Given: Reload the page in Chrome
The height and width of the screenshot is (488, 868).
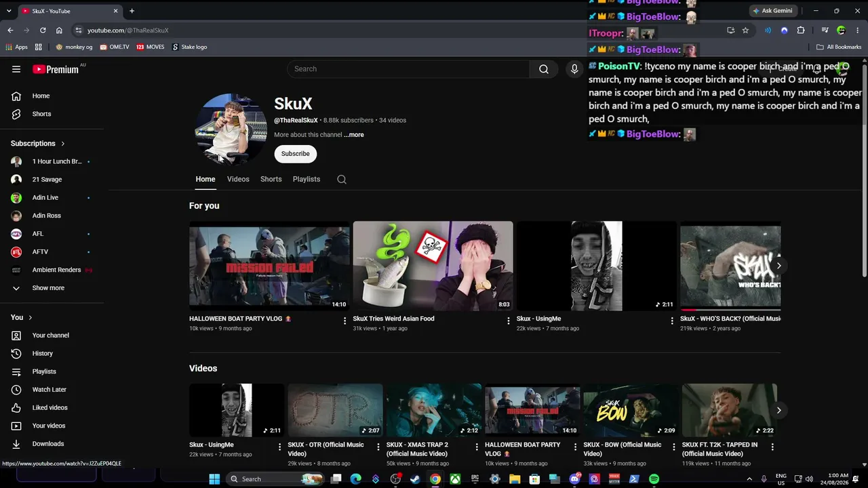Looking at the screenshot, I should tap(43, 30).
